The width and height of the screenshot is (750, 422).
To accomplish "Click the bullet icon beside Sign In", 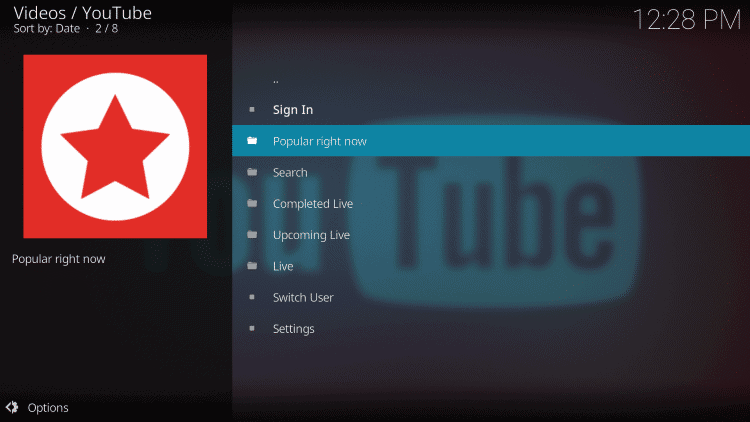I will click(x=252, y=110).
